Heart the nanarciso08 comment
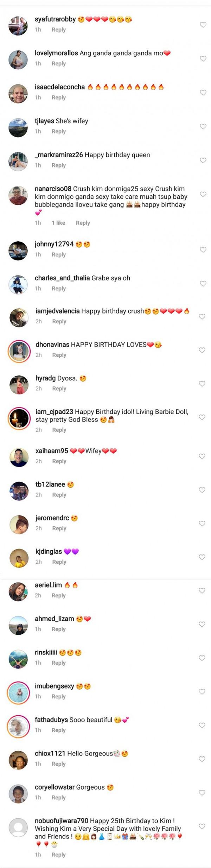211x868 pixels. (x=203, y=194)
